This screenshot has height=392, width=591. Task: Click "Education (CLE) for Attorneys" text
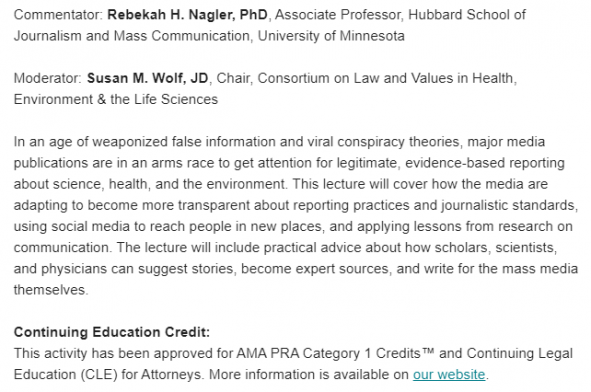(107, 375)
